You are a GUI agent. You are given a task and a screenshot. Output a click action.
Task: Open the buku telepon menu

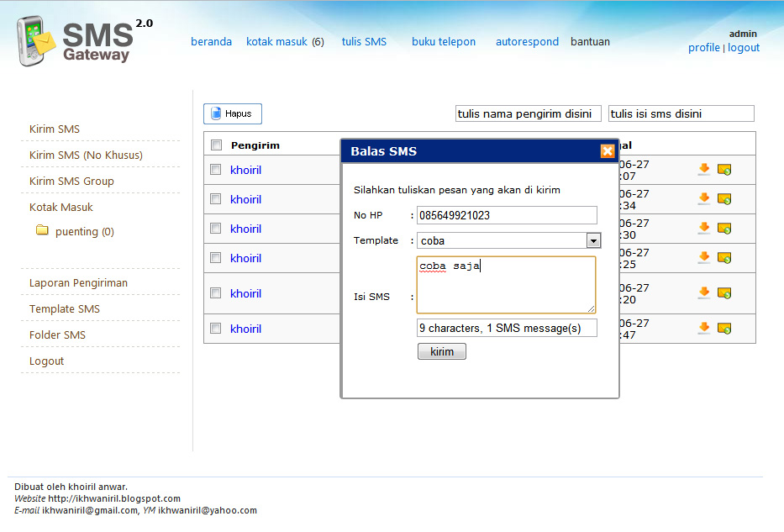pos(443,41)
